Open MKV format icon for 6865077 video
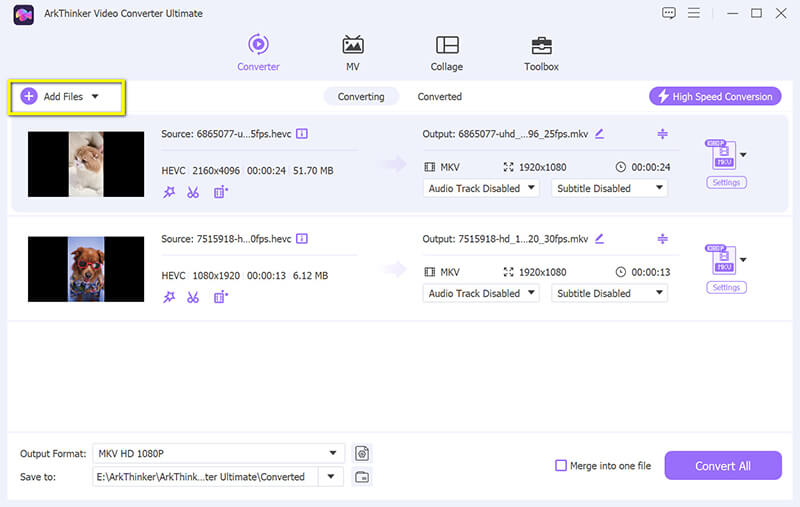 tap(720, 154)
